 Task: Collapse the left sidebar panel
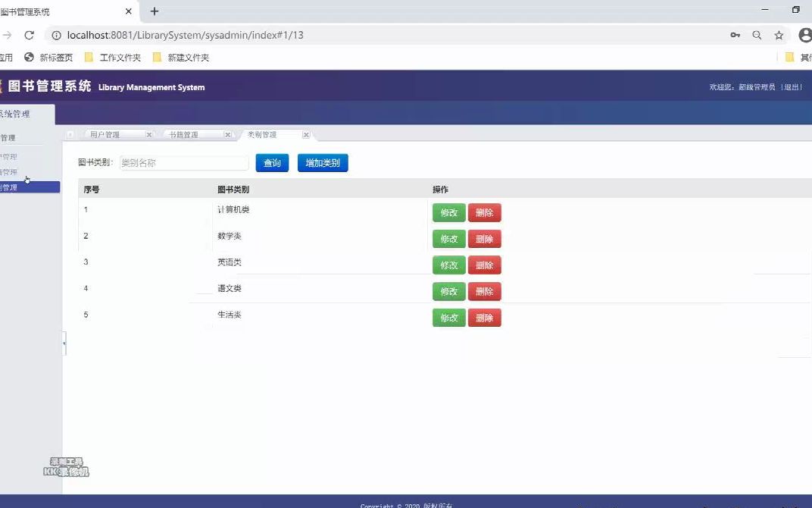pyautogui.click(x=64, y=343)
